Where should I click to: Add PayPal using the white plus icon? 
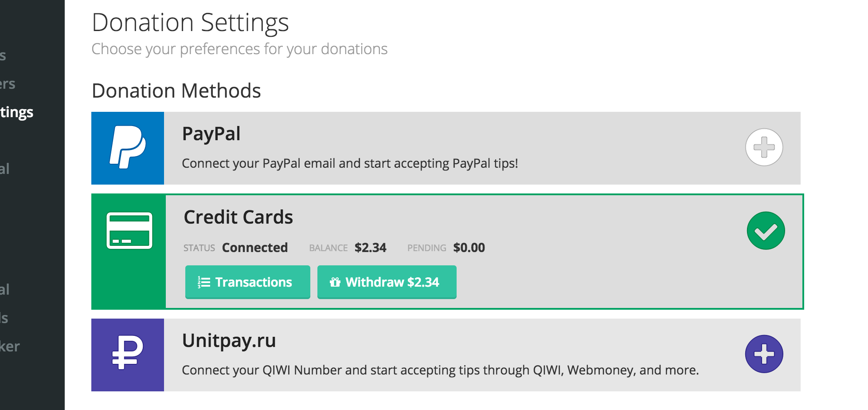pos(764,147)
